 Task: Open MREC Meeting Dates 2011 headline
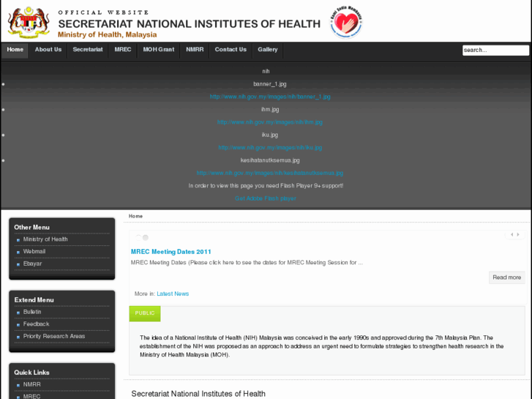click(x=171, y=252)
